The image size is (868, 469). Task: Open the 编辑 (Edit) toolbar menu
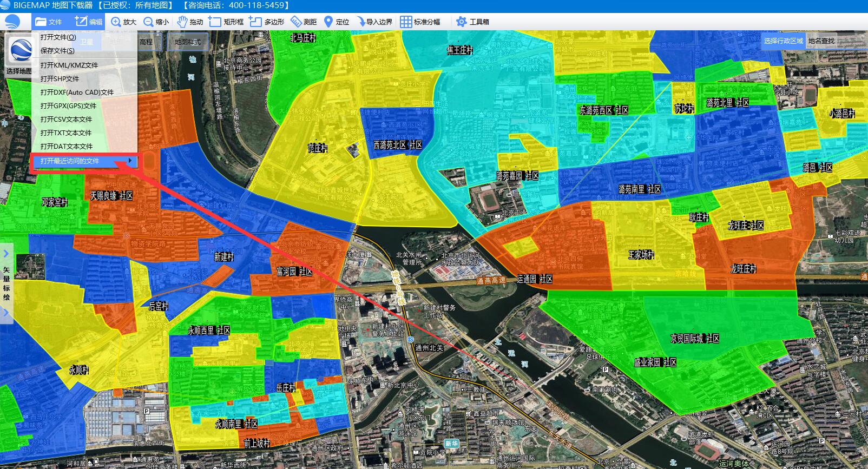89,22
